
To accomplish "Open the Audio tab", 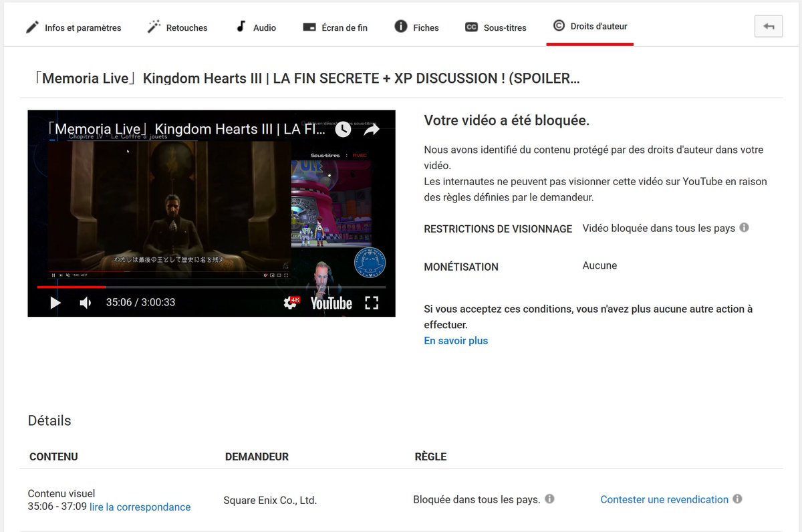I will click(256, 27).
